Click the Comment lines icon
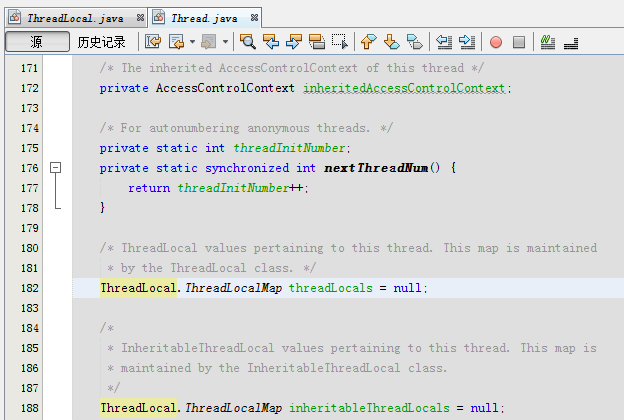The image size is (624, 420). (x=548, y=42)
